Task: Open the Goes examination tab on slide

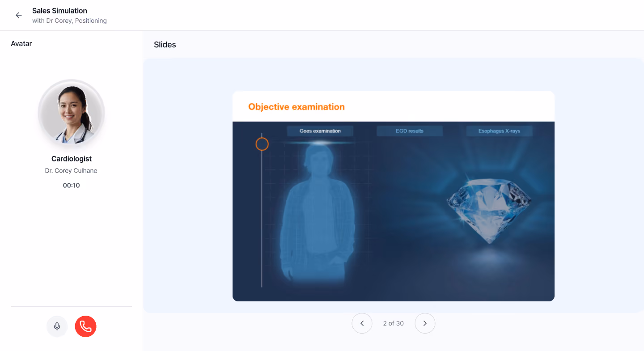Action: 320,131
